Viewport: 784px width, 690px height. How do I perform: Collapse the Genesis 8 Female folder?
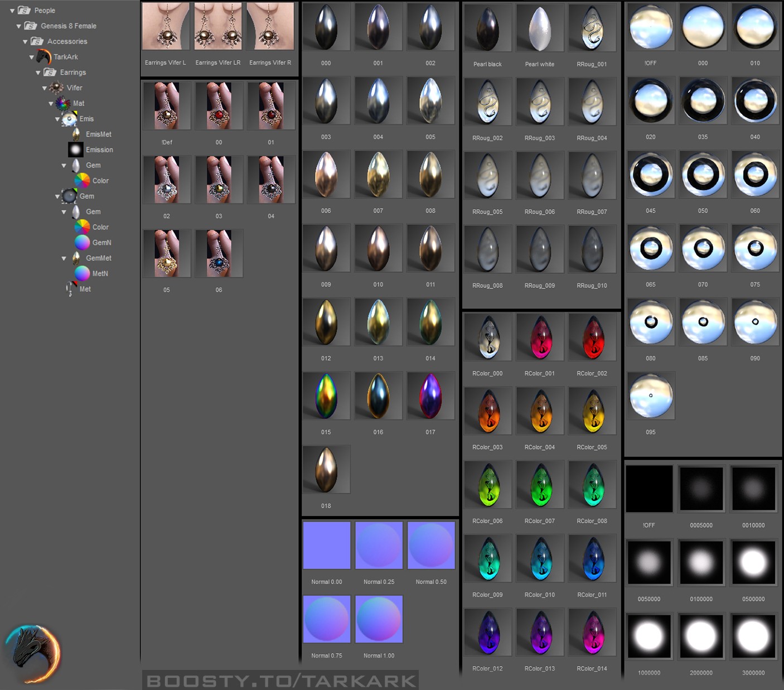click(x=19, y=26)
